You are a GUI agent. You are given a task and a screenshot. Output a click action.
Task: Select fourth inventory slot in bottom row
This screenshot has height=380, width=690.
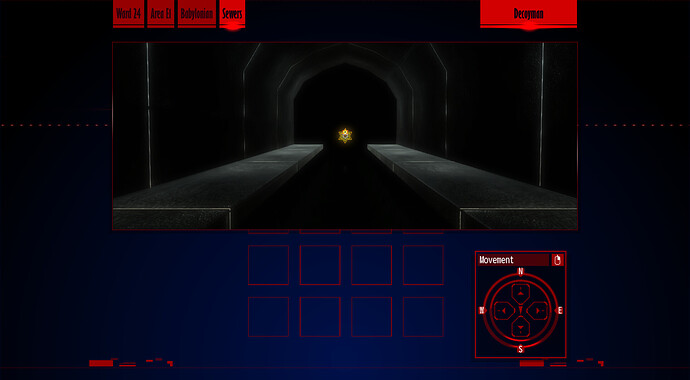point(423,317)
